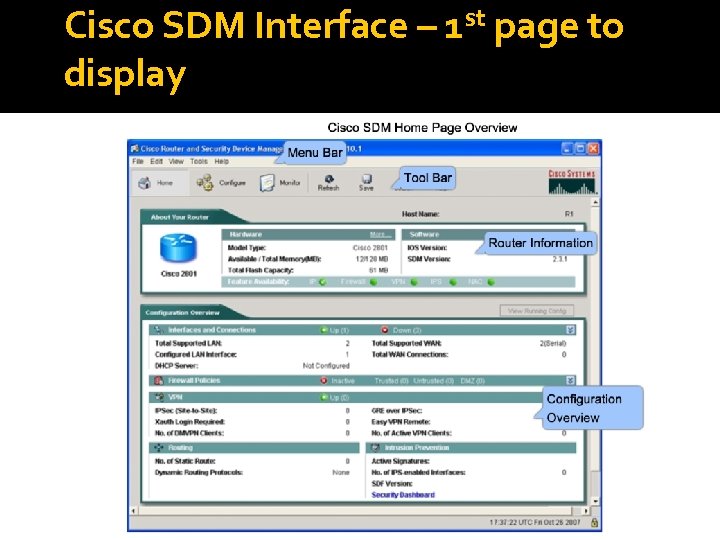This screenshot has width=720, height=540.
Task: Click the horizontal scrollbar right arrow
Action: pos(586,511)
